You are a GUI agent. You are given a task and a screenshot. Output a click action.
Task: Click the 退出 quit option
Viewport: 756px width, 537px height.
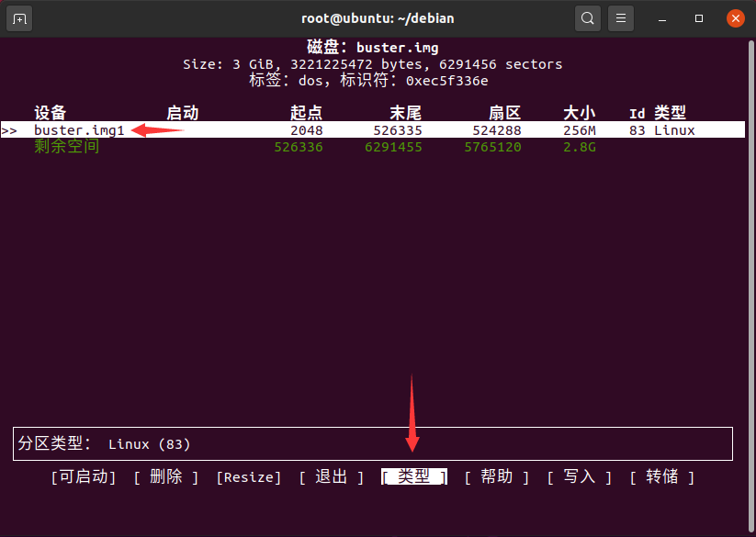click(331, 476)
